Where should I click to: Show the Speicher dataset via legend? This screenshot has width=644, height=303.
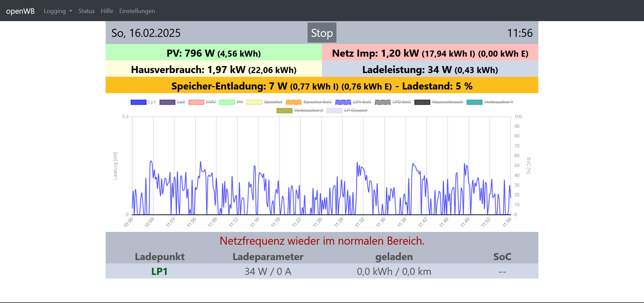pyautogui.click(x=264, y=102)
